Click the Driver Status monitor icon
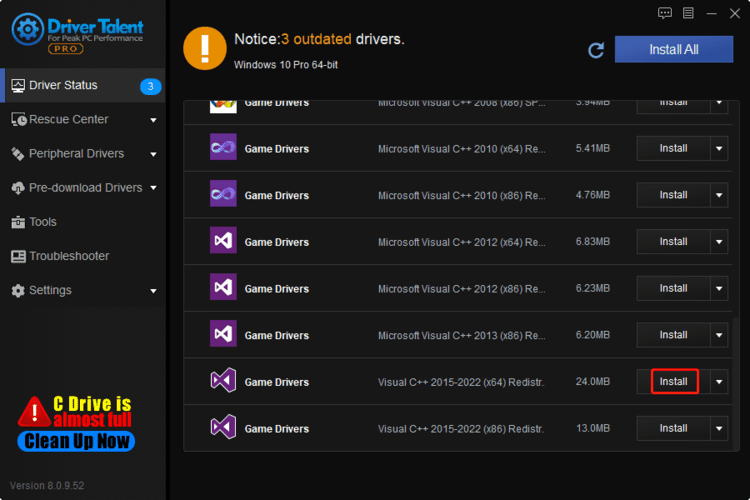The height and width of the screenshot is (500, 750). click(x=18, y=86)
